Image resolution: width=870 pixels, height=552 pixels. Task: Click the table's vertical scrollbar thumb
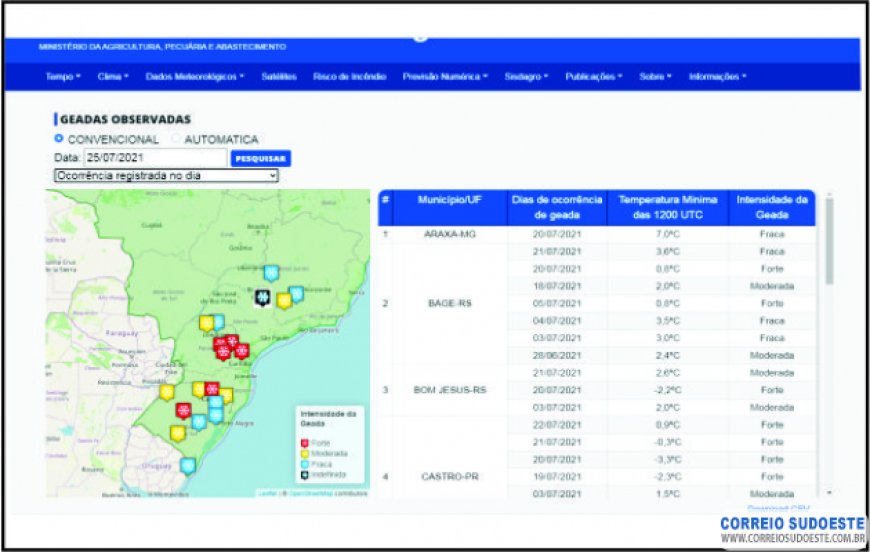click(x=829, y=241)
